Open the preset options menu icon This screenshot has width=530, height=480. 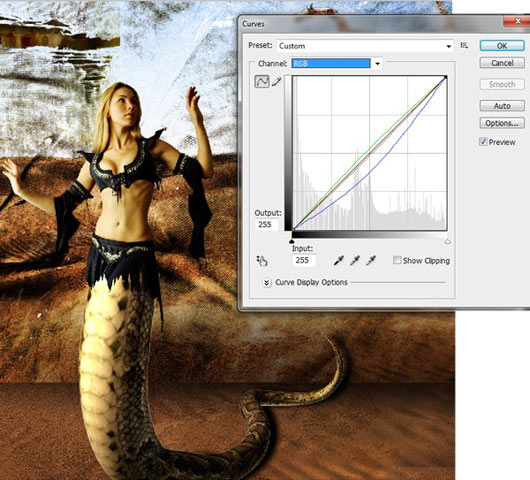point(464,45)
